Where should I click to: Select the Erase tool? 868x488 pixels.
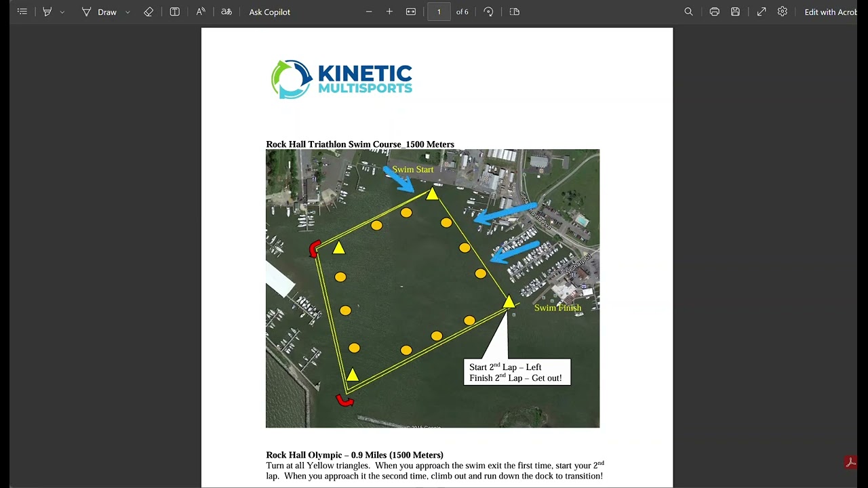[149, 12]
